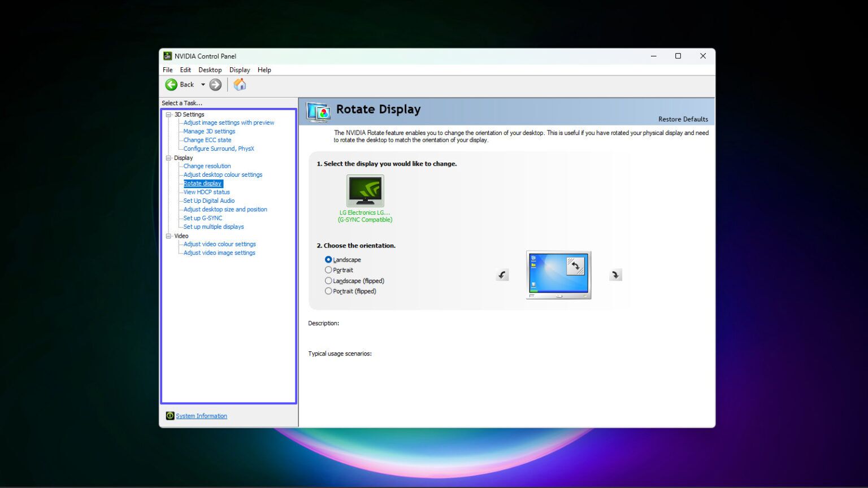
Task: Enable Portrait (flipped) orientation
Action: (328, 291)
